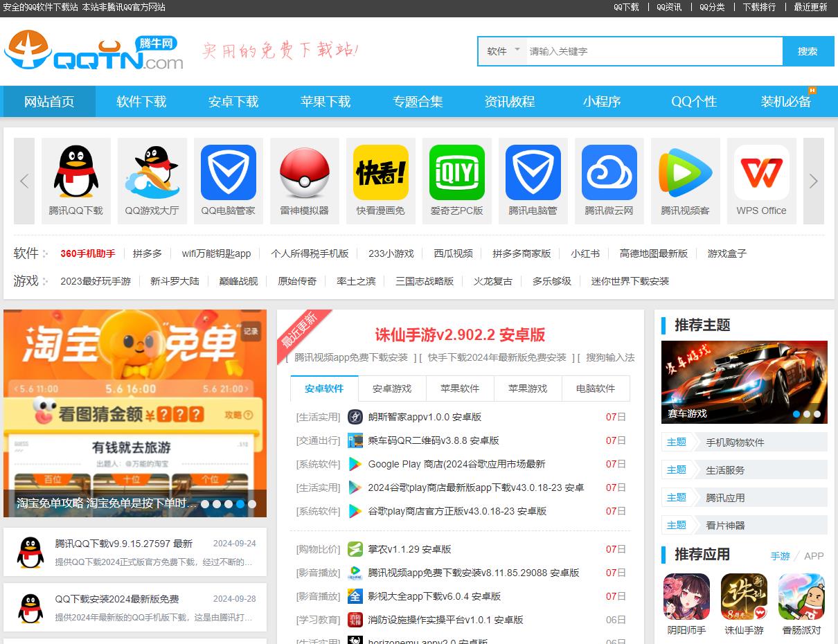The height and width of the screenshot is (644, 838).
Task: Open the 诛仙手游 recommended app icon
Action: click(x=744, y=596)
